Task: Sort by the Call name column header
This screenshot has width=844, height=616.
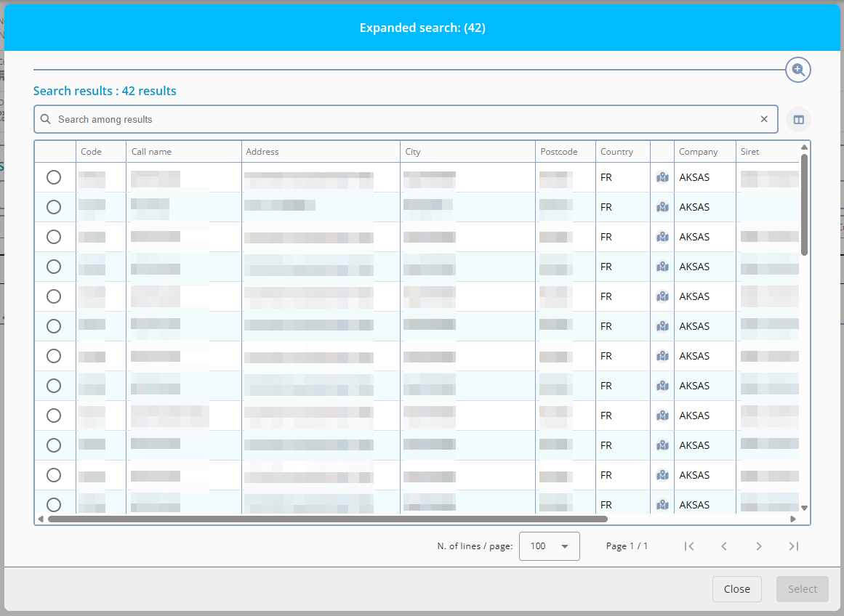Action: click(151, 152)
